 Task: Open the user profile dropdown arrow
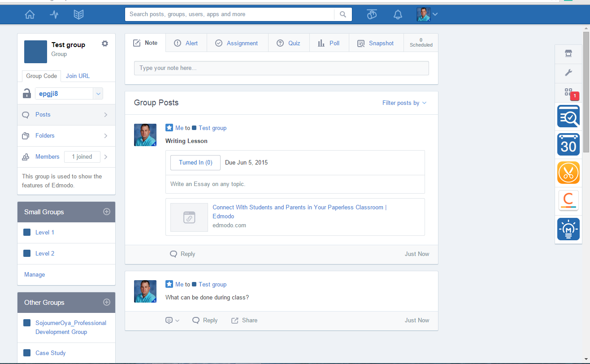point(435,14)
